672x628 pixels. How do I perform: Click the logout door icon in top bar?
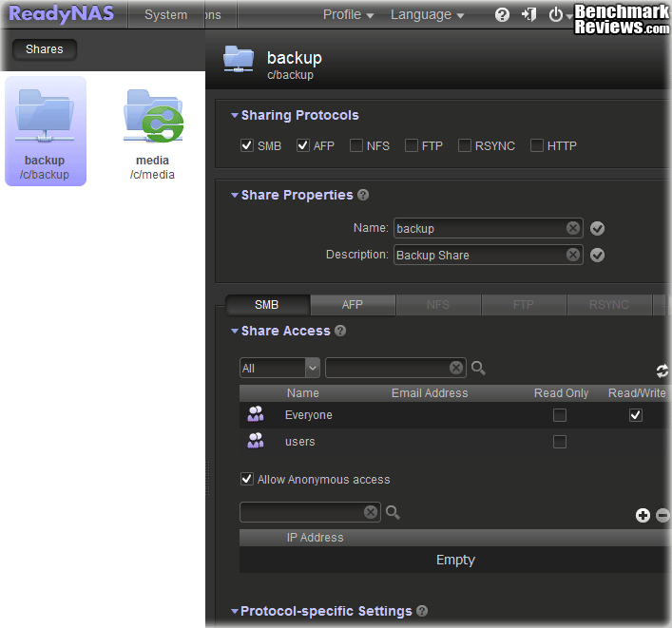tap(528, 14)
